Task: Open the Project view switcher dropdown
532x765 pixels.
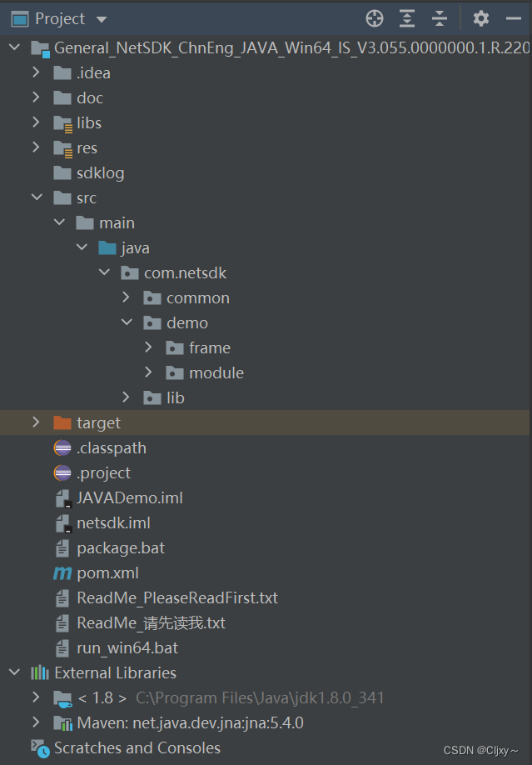Action: pyautogui.click(x=102, y=17)
